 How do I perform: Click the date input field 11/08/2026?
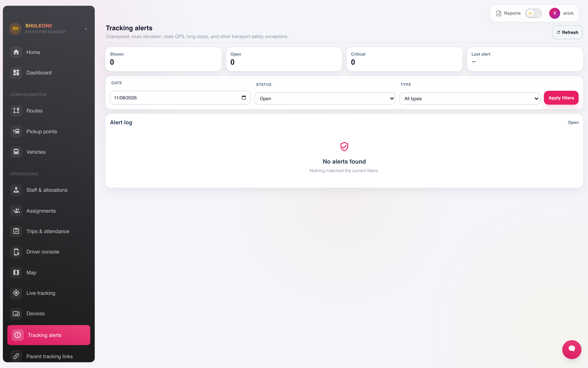click(180, 98)
